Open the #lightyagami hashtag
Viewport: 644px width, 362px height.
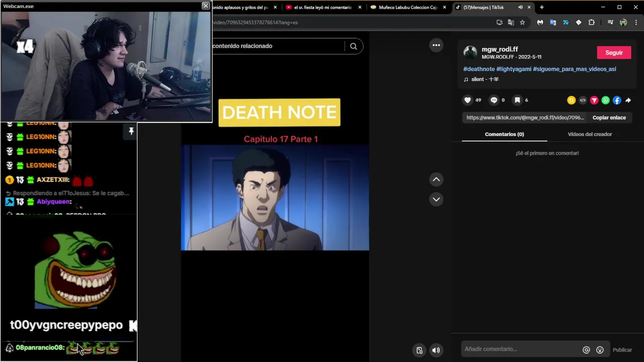(x=514, y=69)
